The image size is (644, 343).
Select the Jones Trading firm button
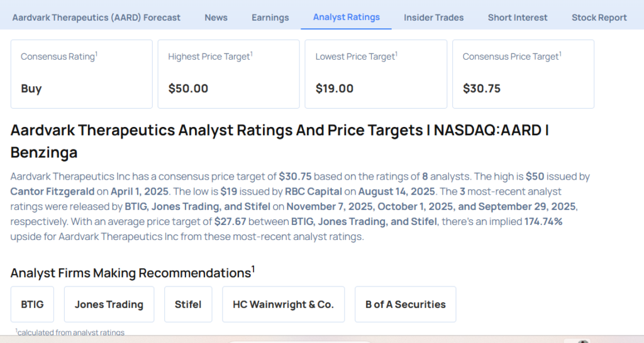pyautogui.click(x=109, y=304)
